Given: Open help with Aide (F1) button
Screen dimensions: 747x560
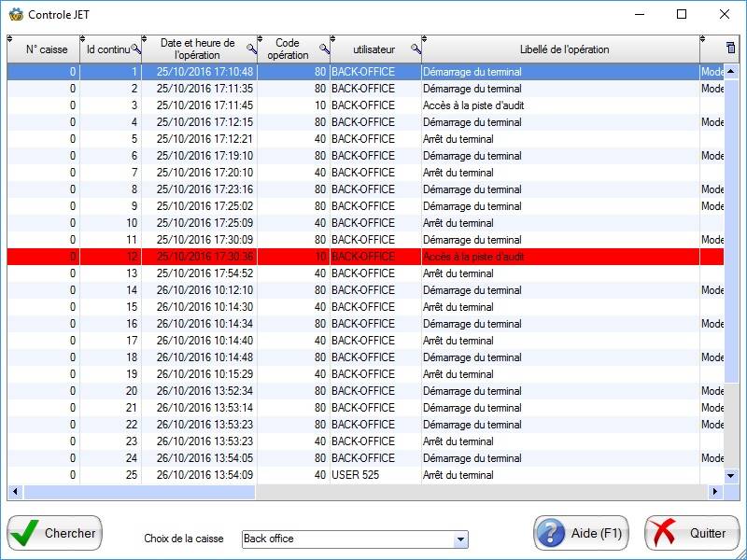Looking at the screenshot, I should (x=581, y=534).
